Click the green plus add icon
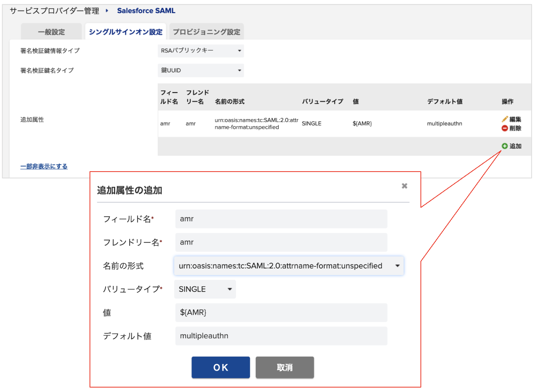535x392 pixels. [505, 146]
